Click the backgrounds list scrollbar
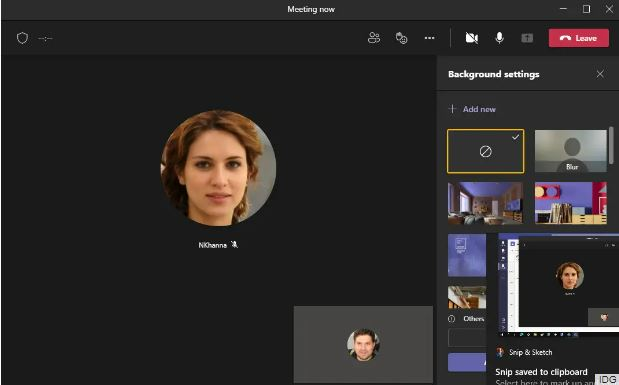 point(611,145)
